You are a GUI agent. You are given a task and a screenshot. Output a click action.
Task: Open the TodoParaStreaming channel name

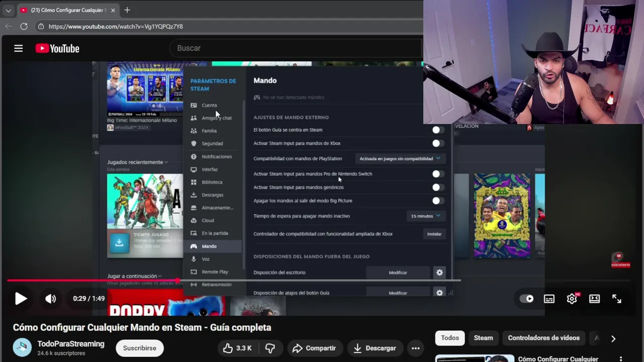coord(71,344)
